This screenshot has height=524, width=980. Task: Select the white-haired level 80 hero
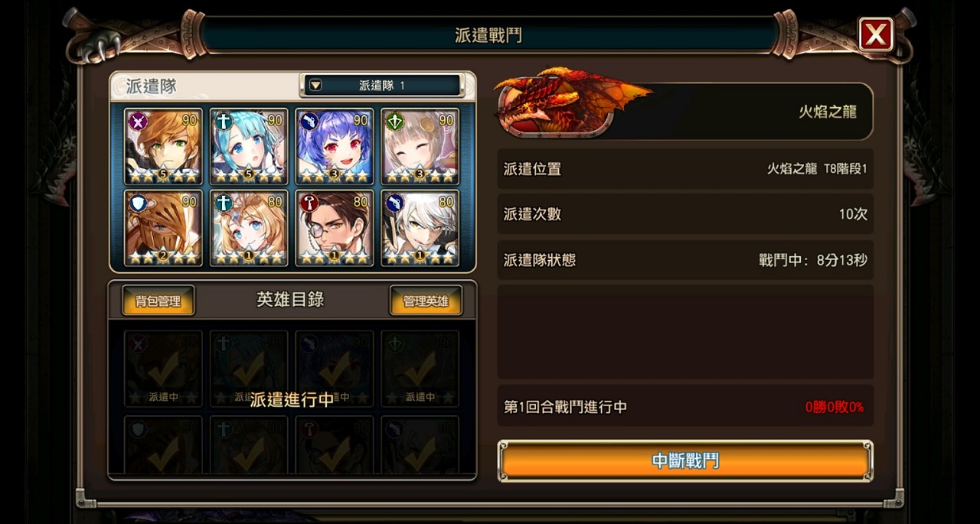[x=420, y=228]
